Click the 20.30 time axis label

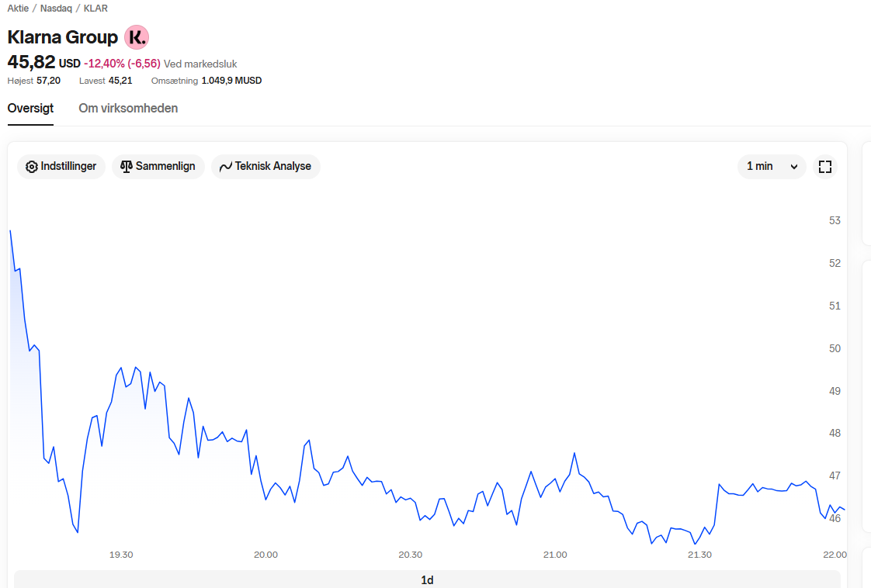(x=411, y=555)
